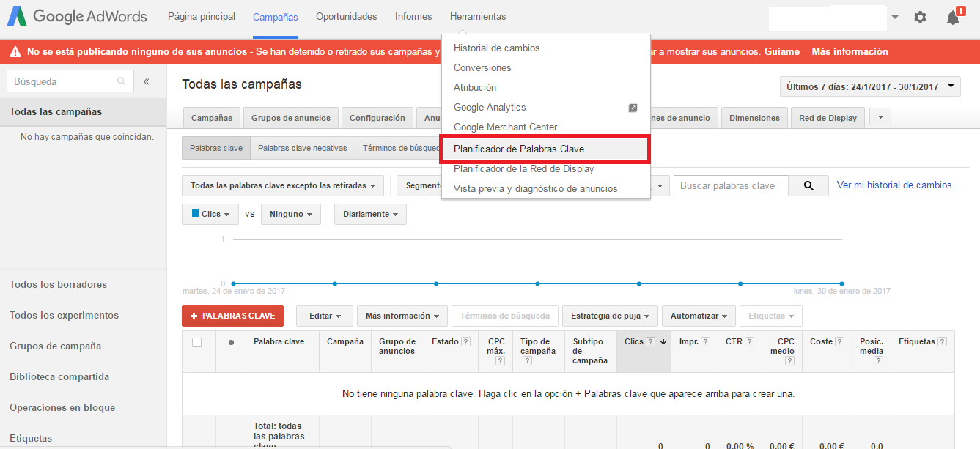Open Grupos de campaña in sidebar
980x449 pixels.
click(x=55, y=346)
